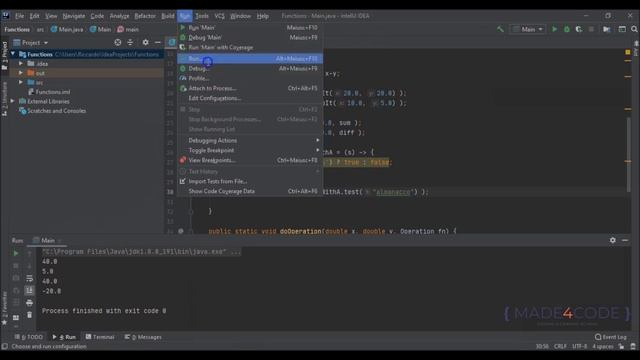This screenshot has width=640, height=360.
Task: Open the File menu
Action: [20, 16]
